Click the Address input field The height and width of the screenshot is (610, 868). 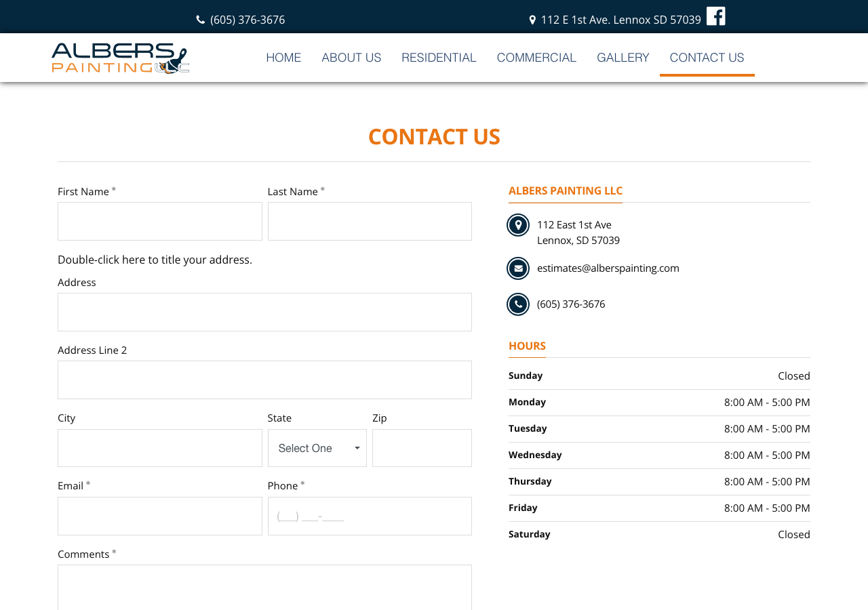[x=264, y=312]
